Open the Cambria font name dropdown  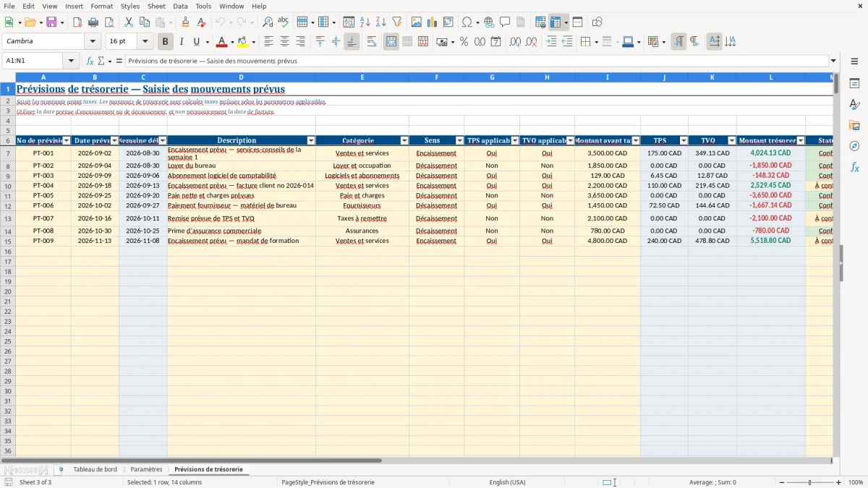coord(92,42)
